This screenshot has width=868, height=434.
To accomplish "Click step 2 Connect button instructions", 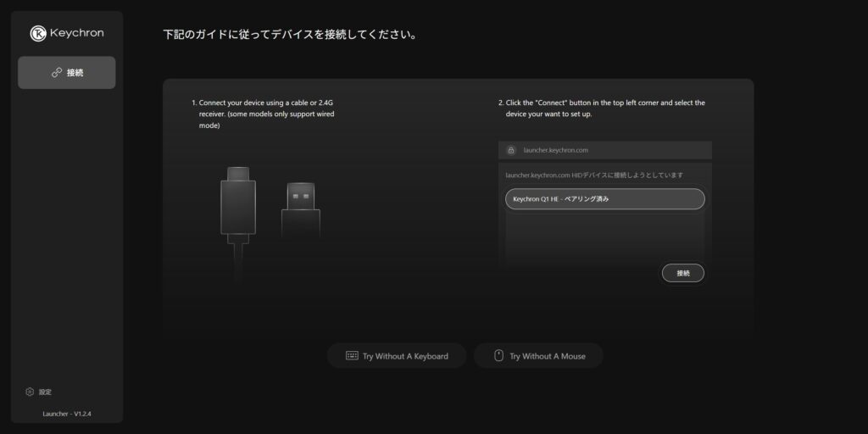I will click(x=604, y=108).
